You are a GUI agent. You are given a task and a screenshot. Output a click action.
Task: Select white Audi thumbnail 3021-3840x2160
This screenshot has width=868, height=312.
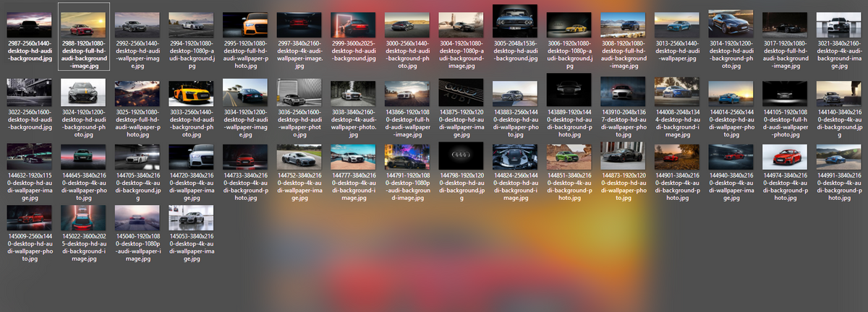[840, 25]
